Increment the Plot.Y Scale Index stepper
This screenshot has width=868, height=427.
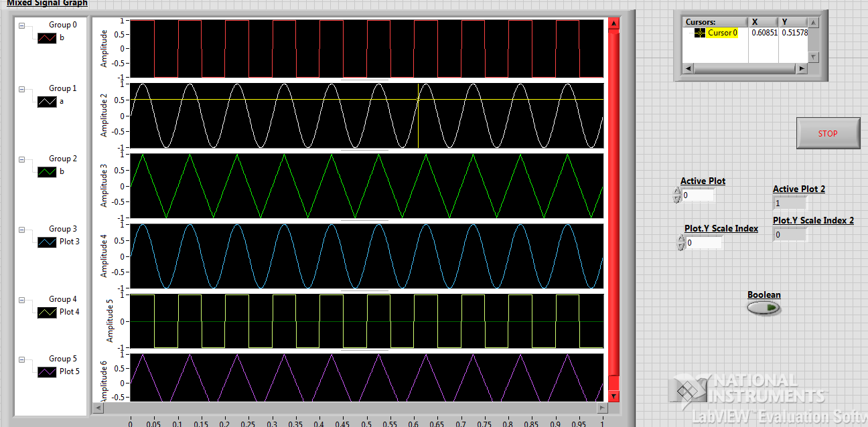pos(682,239)
